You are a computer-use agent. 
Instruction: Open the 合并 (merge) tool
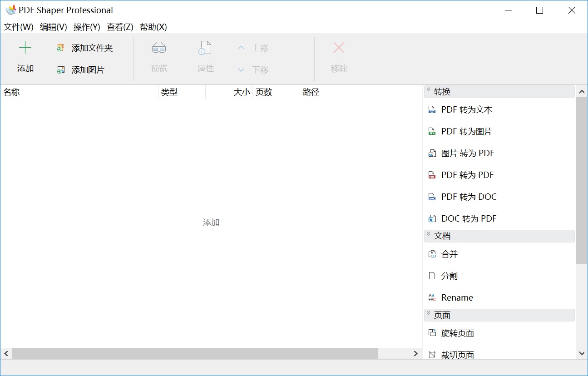tap(449, 254)
